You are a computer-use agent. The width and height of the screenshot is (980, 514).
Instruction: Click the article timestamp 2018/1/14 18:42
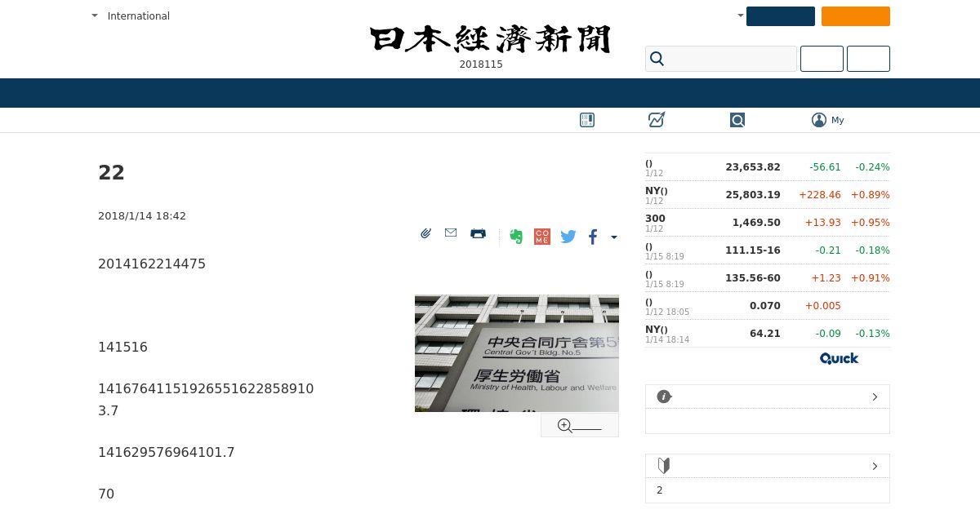[x=142, y=216]
